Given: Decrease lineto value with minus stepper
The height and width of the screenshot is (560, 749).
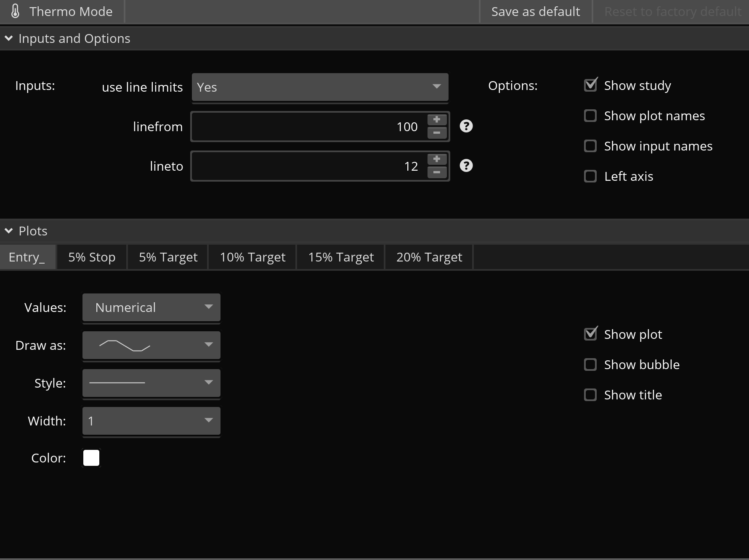Looking at the screenshot, I should point(437,172).
